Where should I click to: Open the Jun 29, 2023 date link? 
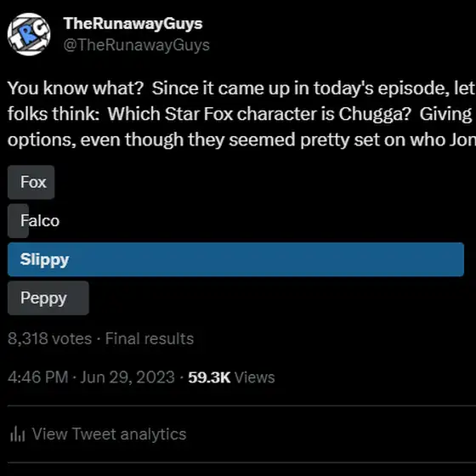127,377
